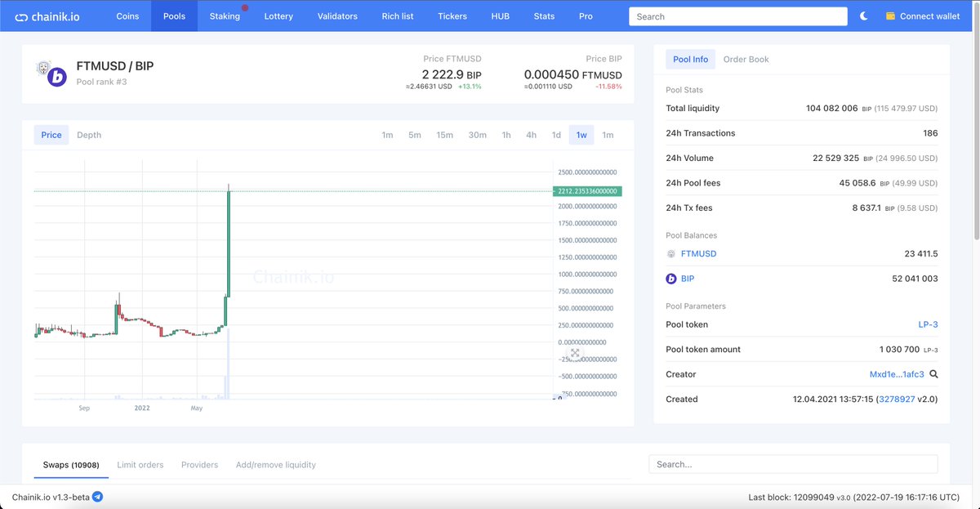
Task: Set chart interval to 4h
Action: [531, 135]
